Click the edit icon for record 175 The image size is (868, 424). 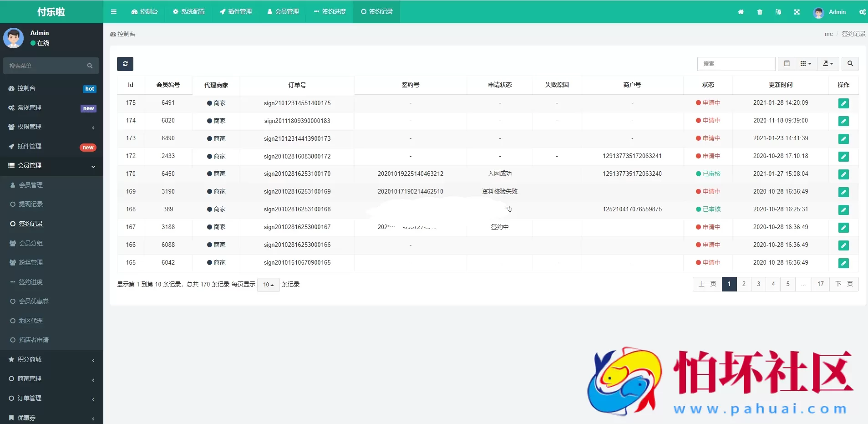click(x=843, y=103)
